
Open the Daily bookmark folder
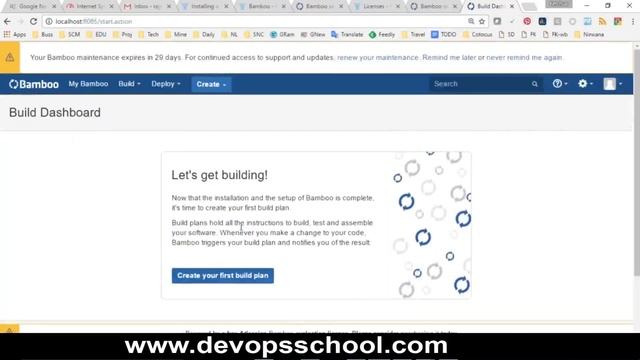point(204,35)
